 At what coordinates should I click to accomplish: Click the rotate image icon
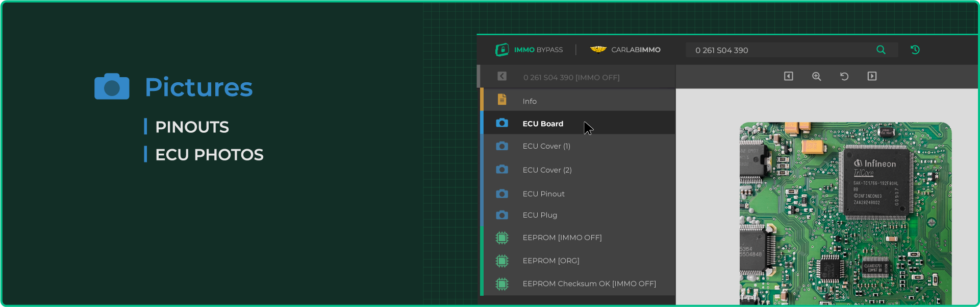[x=844, y=76]
